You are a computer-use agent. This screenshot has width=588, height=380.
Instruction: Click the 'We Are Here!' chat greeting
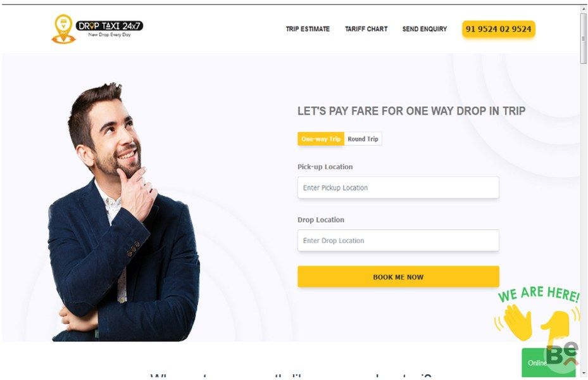click(x=539, y=293)
